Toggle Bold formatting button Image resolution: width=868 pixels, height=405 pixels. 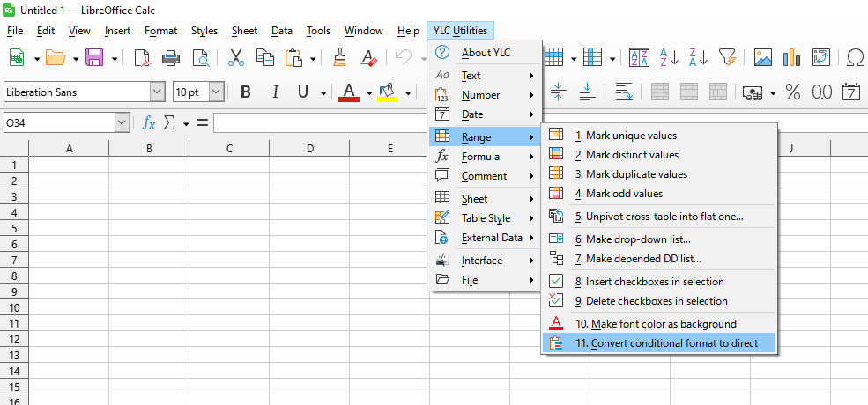246,92
